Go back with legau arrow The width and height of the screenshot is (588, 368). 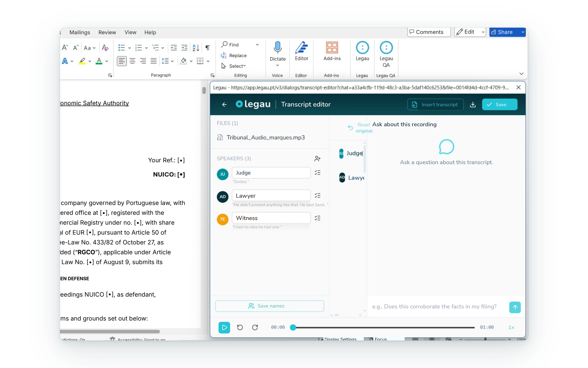(224, 105)
